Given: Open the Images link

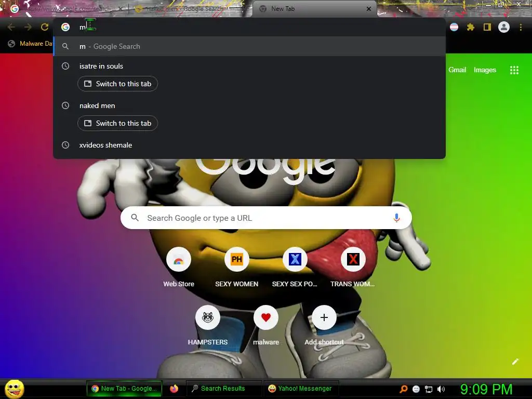Looking at the screenshot, I should point(485,70).
